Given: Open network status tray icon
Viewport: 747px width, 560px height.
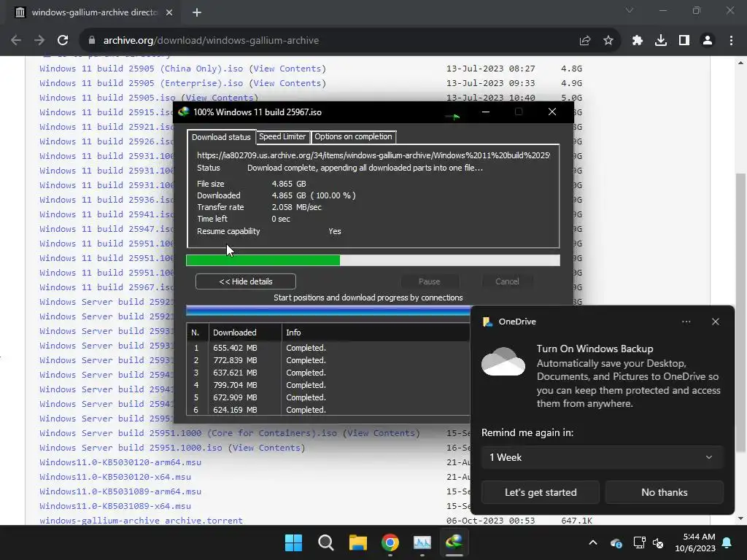Looking at the screenshot, I should pyautogui.click(x=639, y=542).
